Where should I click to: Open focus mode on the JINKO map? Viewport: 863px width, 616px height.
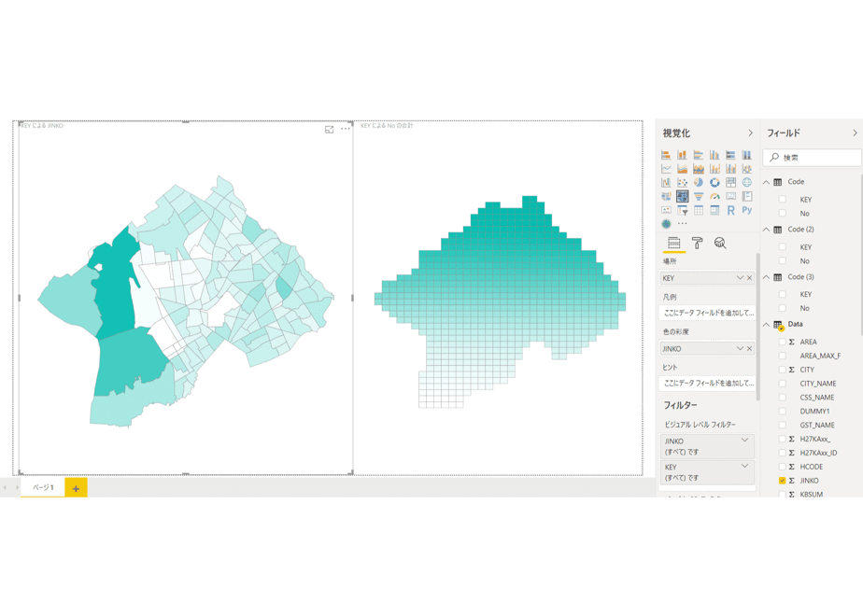[329, 129]
